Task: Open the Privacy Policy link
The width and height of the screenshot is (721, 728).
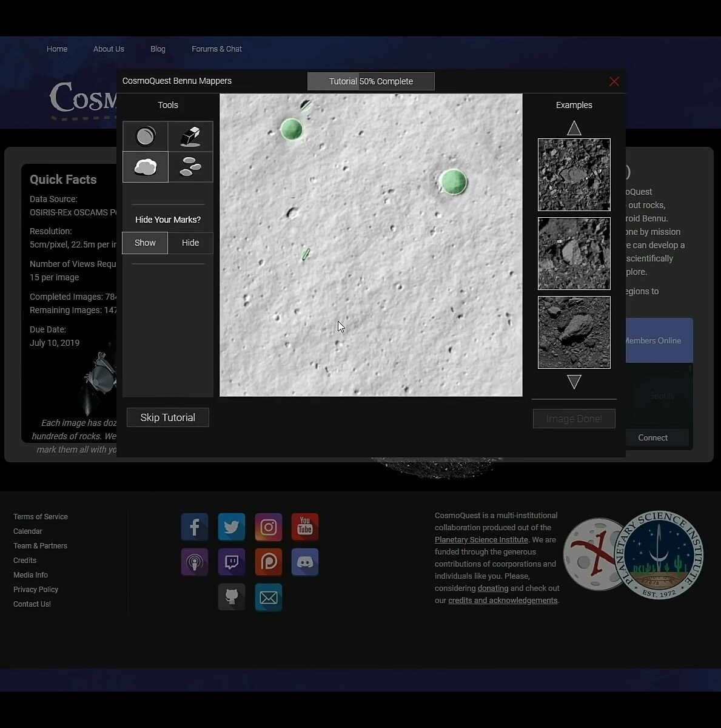Action: [36, 590]
